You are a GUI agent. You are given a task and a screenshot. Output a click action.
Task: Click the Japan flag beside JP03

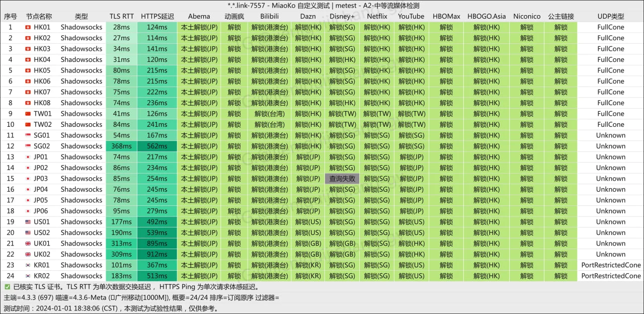coord(27,179)
